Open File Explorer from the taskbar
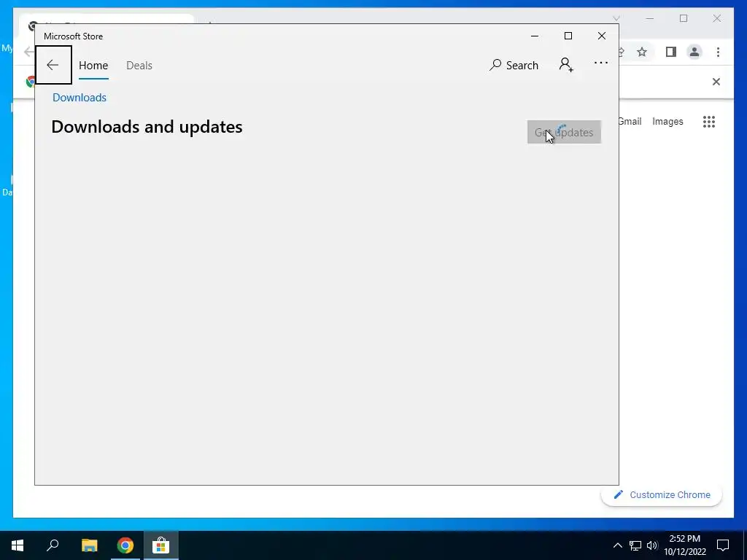This screenshot has width=747, height=560. click(89, 545)
